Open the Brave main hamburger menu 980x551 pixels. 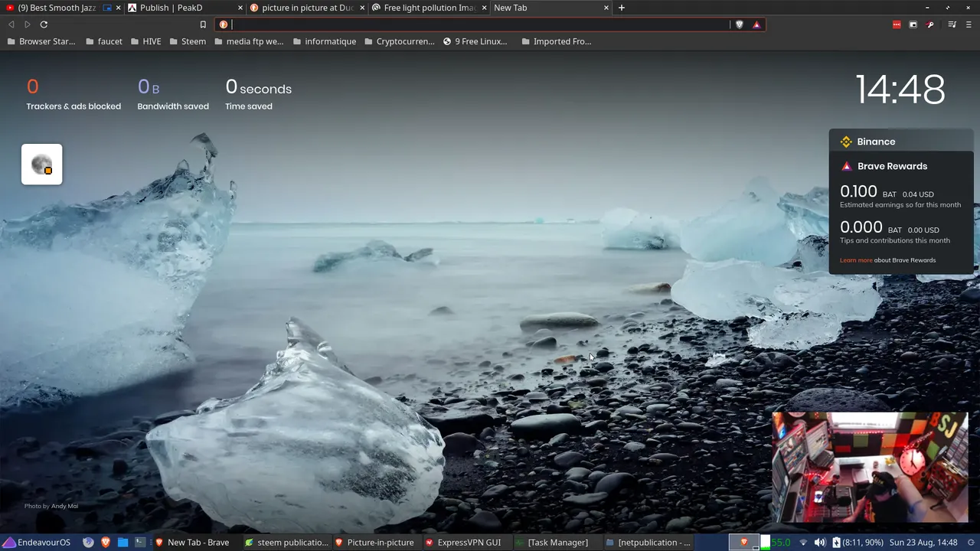point(969,24)
